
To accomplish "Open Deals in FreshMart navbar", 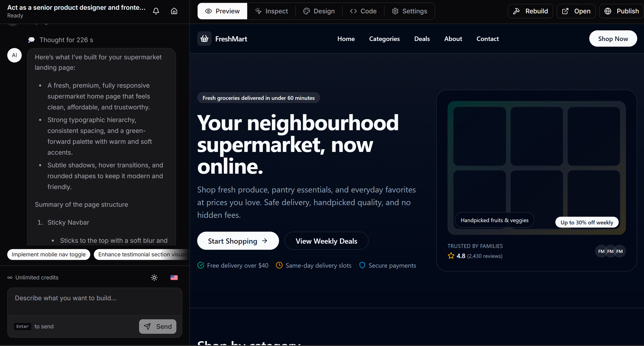I will click(422, 39).
